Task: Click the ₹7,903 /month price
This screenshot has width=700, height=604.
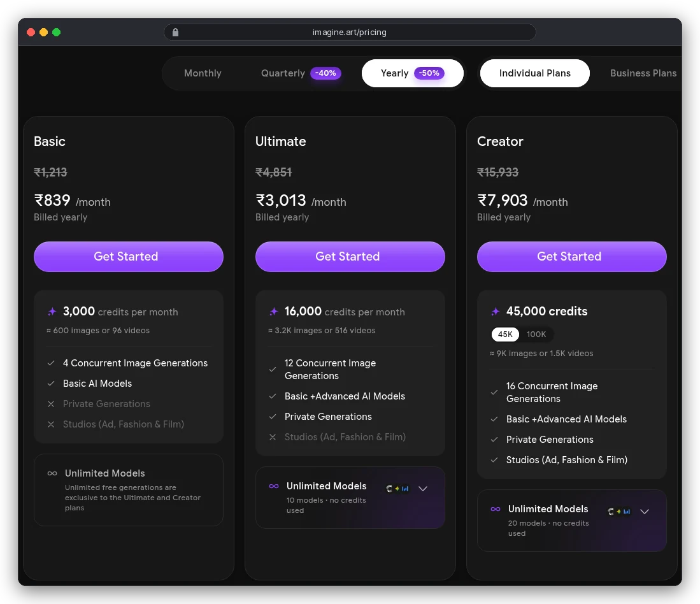Action: [x=523, y=201]
